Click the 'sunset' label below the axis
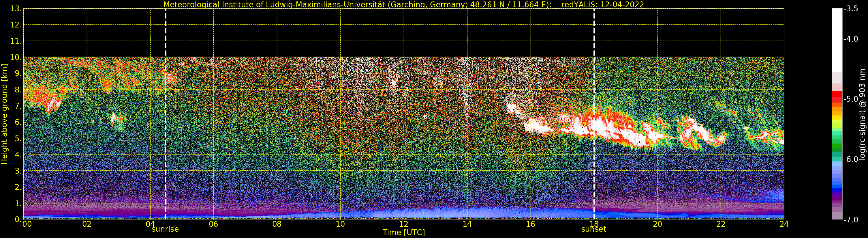The height and width of the screenshot is (238, 868). [x=594, y=229]
